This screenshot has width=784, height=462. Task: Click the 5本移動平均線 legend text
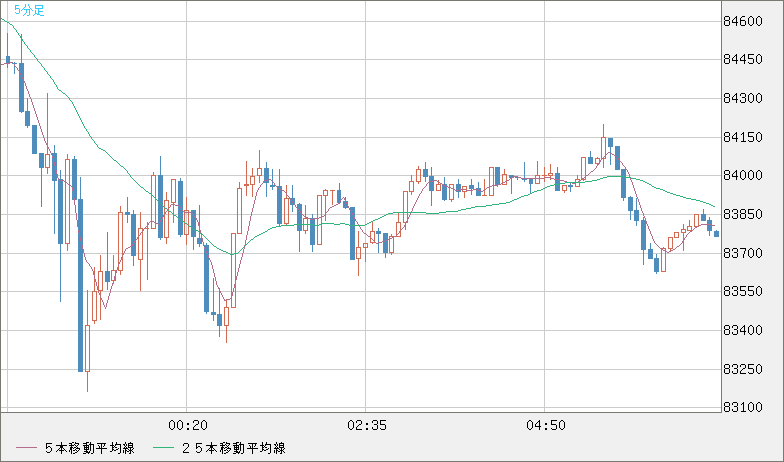coord(90,448)
